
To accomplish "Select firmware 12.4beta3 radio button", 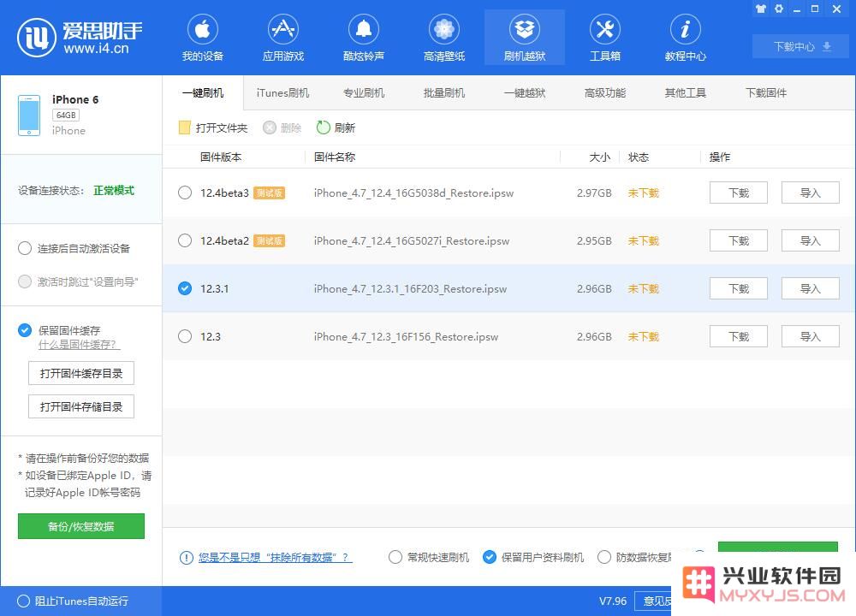I will point(185,192).
